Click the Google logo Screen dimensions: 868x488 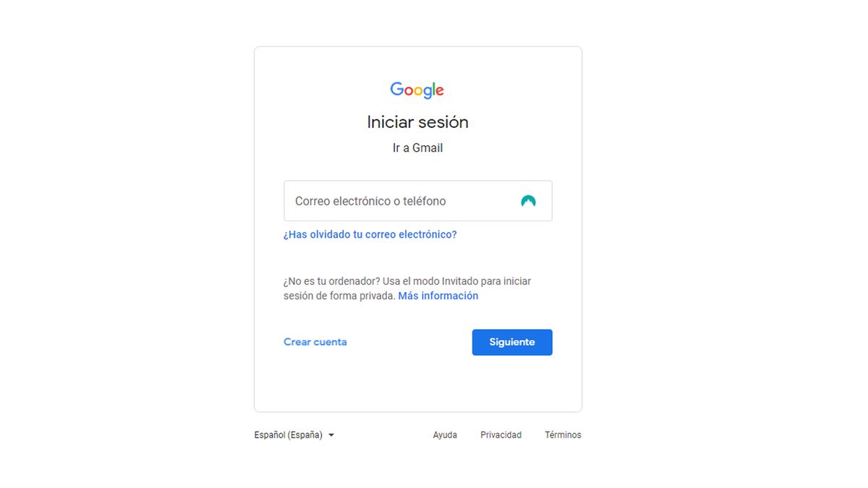point(417,89)
